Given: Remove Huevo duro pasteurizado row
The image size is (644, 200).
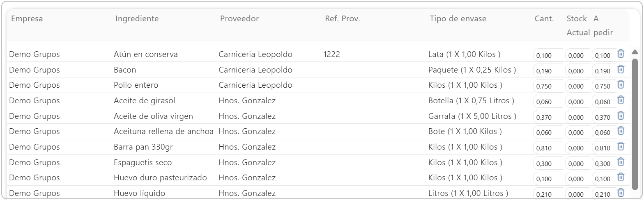Looking at the screenshot, I should [x=621, y=177].
